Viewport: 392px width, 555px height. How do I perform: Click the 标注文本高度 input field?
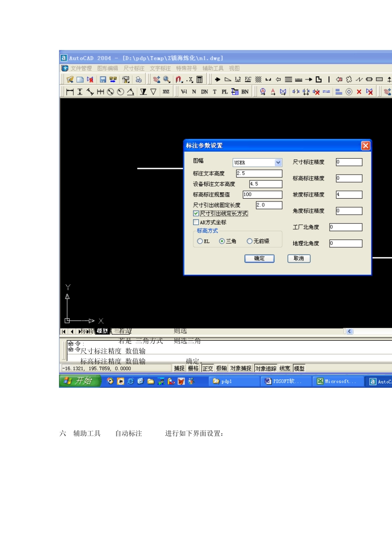[259, 173]
